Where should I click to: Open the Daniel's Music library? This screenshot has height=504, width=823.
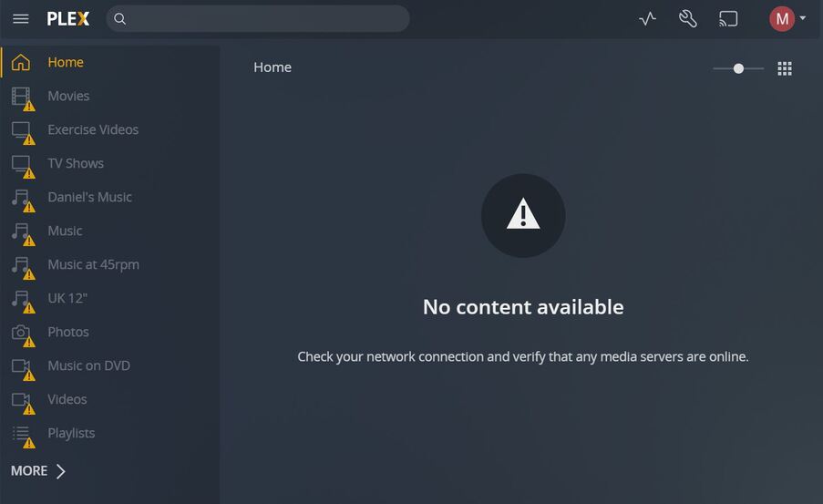tap(89, 197)
